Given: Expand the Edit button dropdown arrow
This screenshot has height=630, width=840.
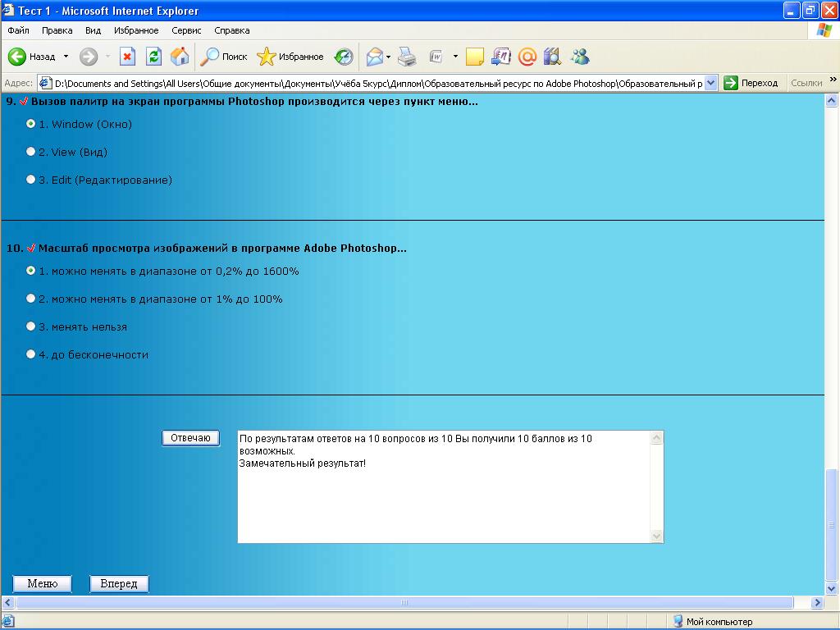Looking at the screenshot, I should pos(455,57).
